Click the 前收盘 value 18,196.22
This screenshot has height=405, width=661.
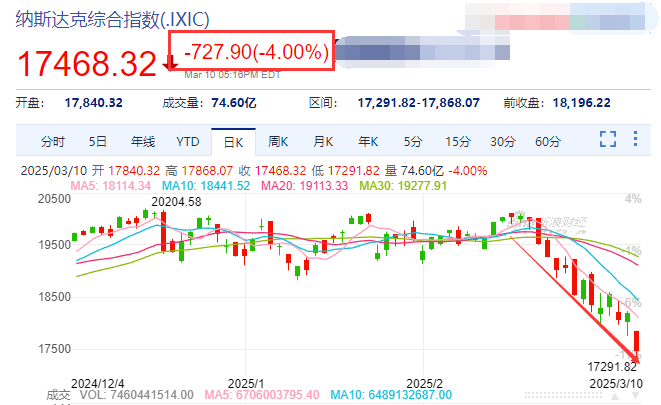[582, 103]
